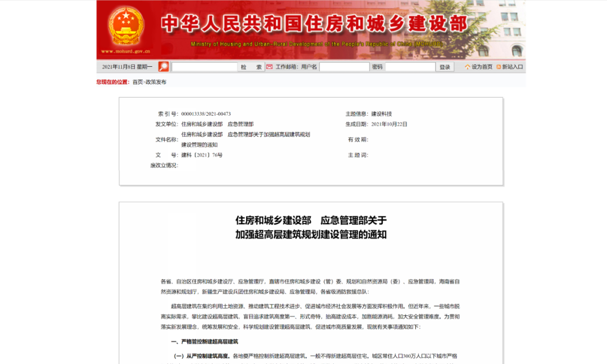The width and height of the screenshot is (607, 364).
Task: Click the 废改立情况 label
Action: pos(164,166)
